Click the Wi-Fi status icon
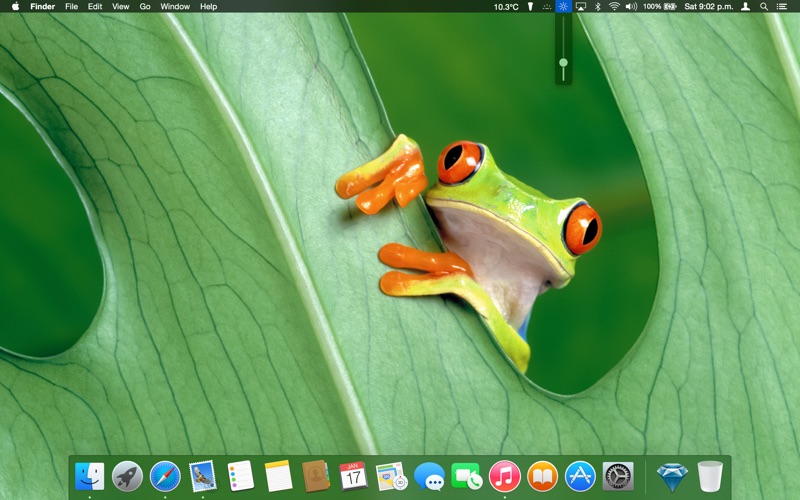 pyautogui.click(x=614, y=6)
